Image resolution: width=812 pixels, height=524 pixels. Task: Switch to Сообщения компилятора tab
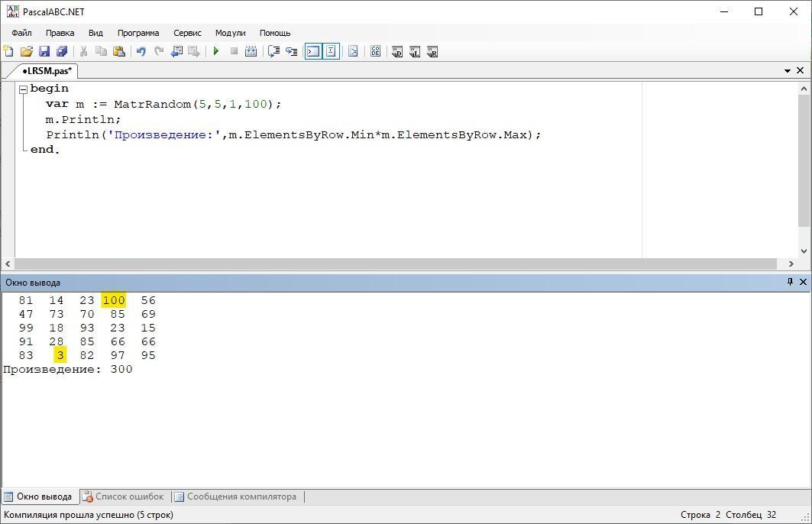coord(235,497)
